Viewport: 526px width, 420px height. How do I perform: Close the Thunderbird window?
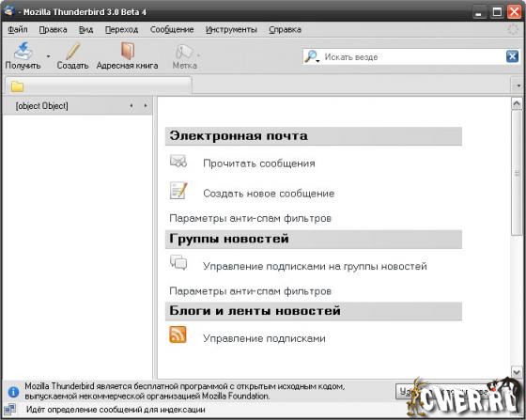(515, 13)
